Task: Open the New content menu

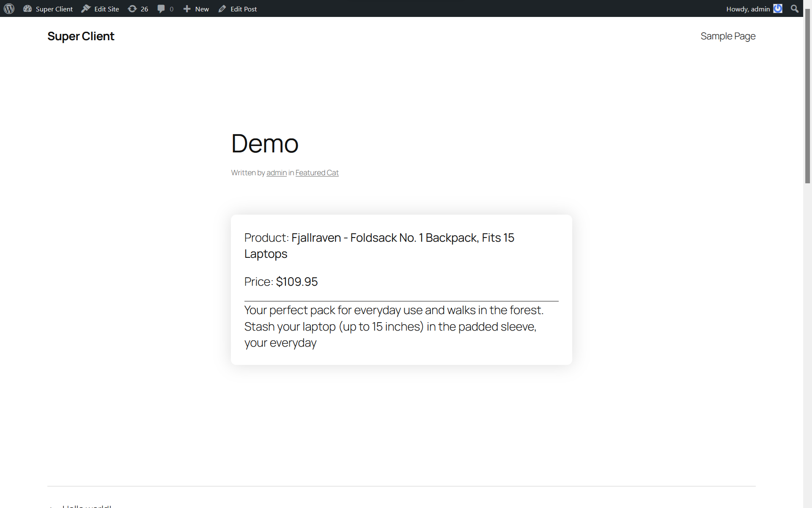Action: click(202, 9)
